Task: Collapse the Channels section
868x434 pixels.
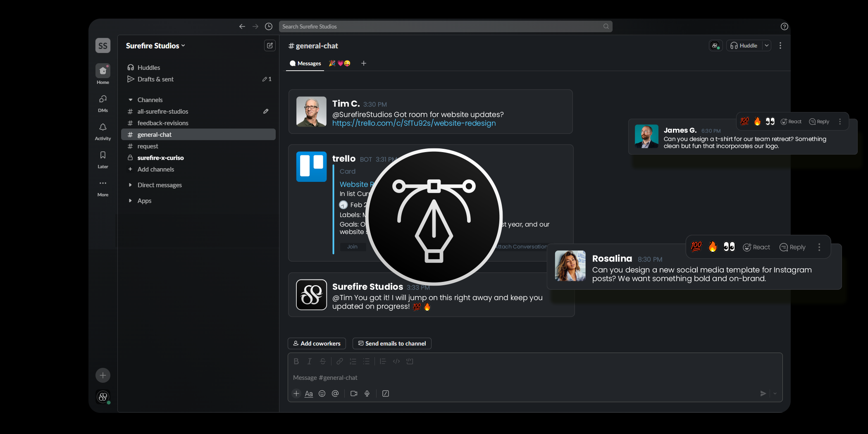Action: (x=131, y=100)
